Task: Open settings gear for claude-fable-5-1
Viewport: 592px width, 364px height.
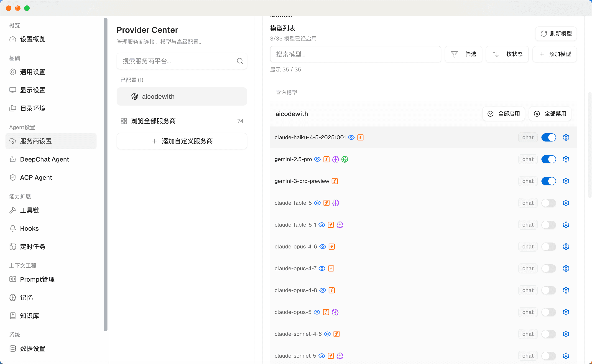Action: (566, 225)
